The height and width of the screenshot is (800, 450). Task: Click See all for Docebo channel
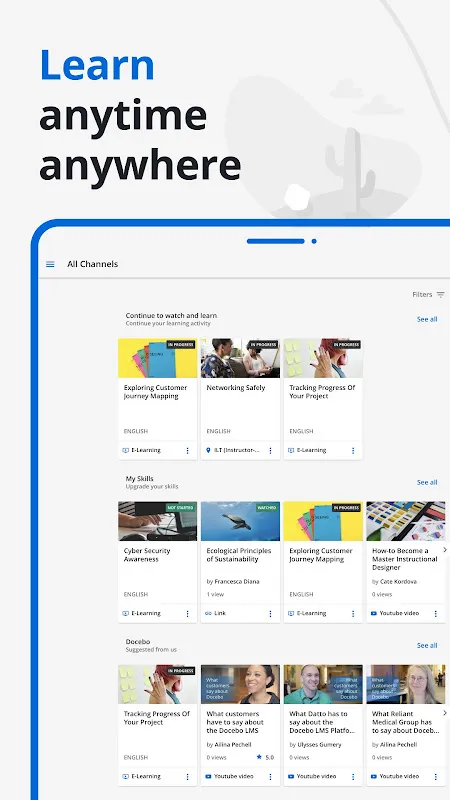point(427,645)
